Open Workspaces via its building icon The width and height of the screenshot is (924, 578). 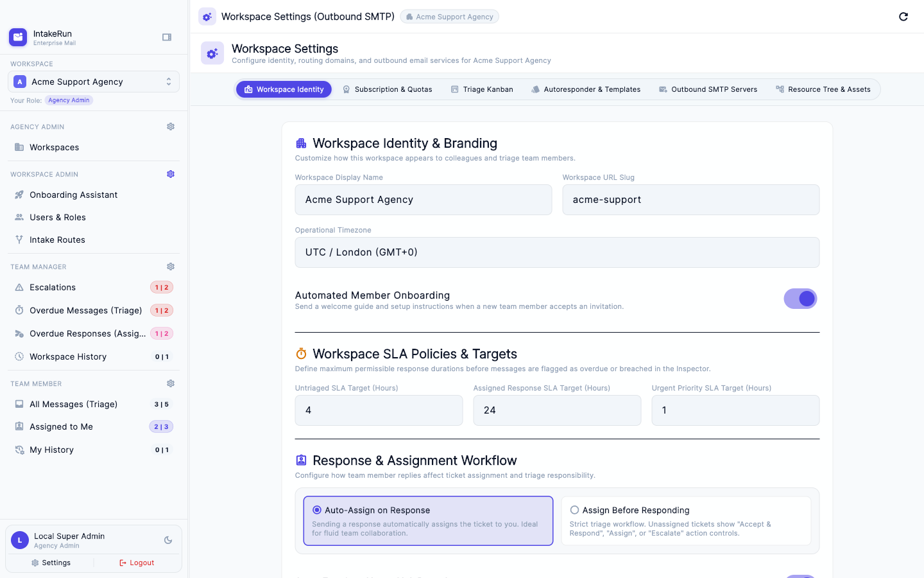coord(19,147)
